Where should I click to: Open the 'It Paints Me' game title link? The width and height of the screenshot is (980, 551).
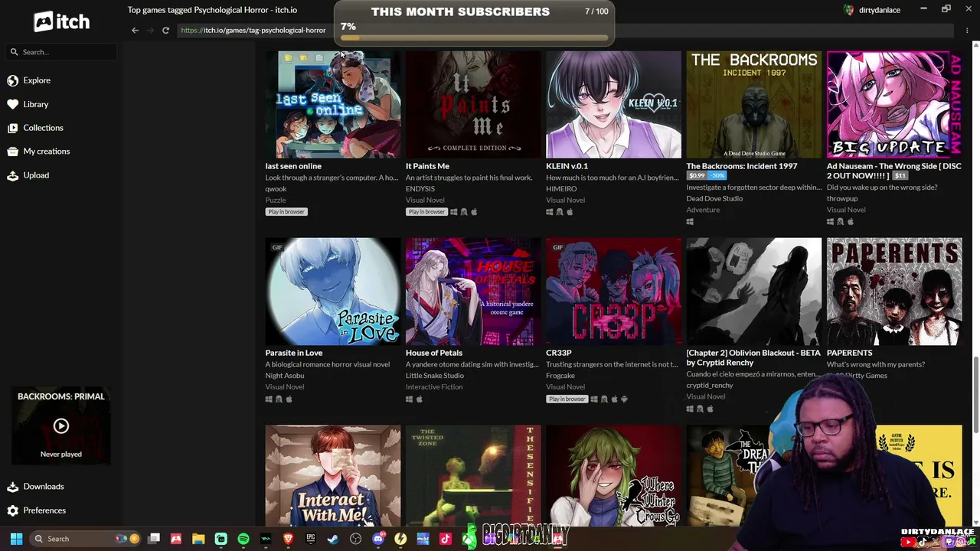click(427, 166)
